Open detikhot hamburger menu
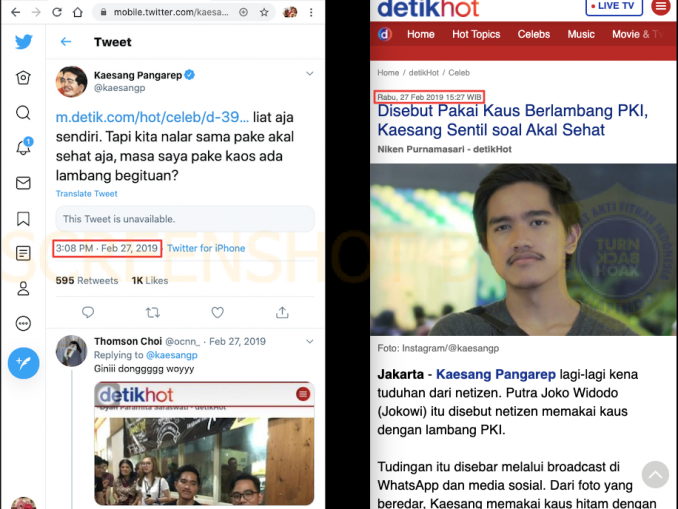Image resolution: width=678 pixels, height=509 pixels. pyautogui.click(x=660, y=6)
